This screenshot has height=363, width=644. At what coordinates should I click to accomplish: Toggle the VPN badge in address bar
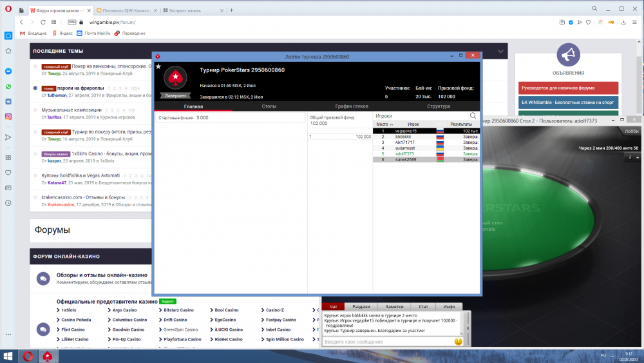click(x=72, y=22)
